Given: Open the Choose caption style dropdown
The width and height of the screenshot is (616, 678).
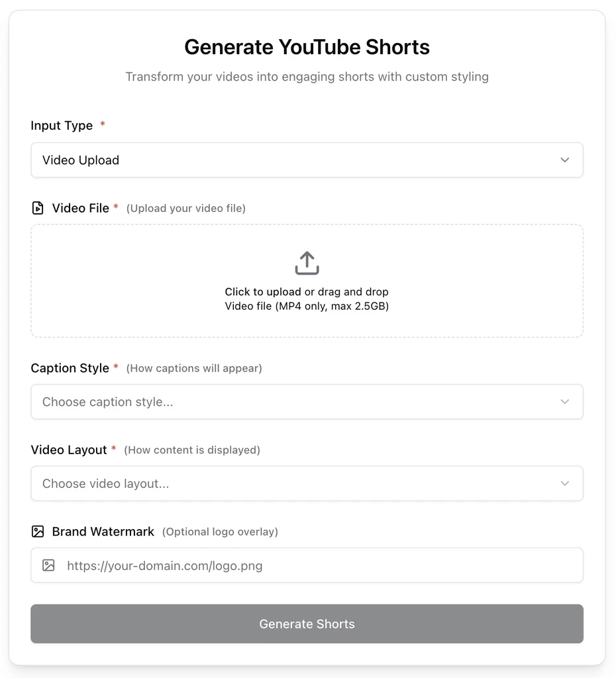Looking at the screenshot, I should [307, 402].
